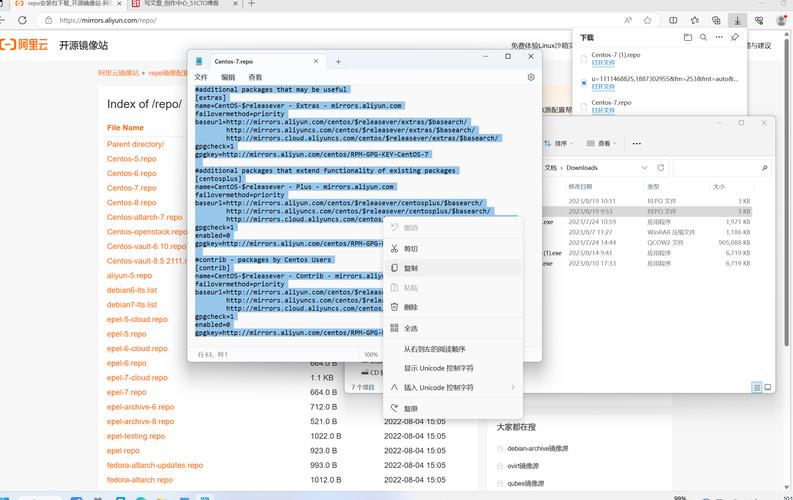Open Explorer more options ellipsis
Viewport: 793px width, 500px height.
click(637, 144)
